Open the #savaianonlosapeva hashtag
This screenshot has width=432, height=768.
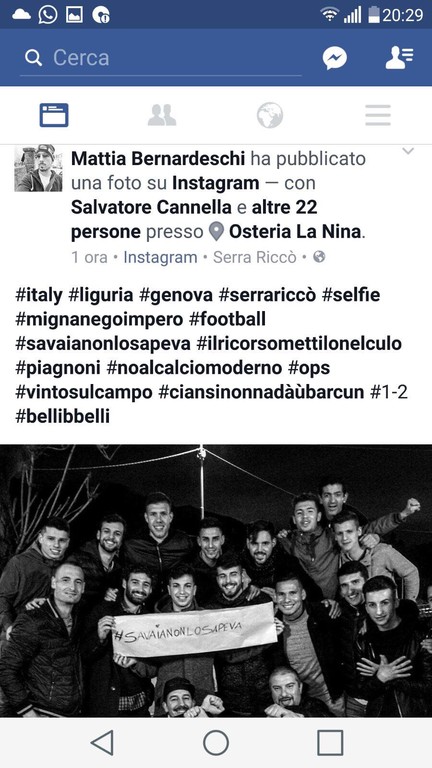(103, 344)
